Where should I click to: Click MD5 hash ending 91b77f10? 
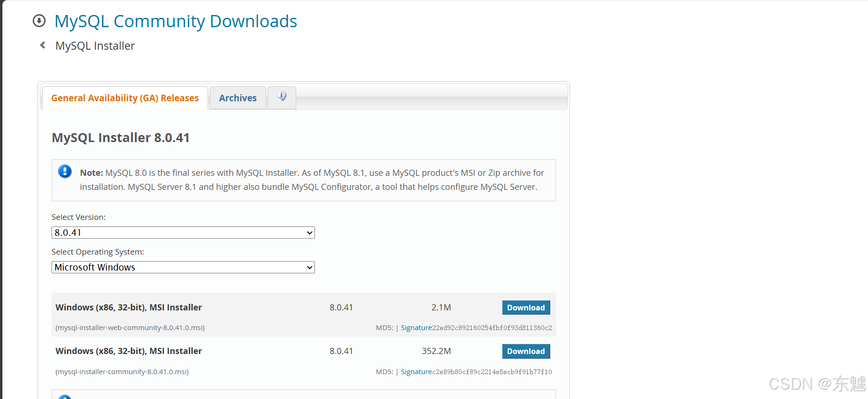492,372
